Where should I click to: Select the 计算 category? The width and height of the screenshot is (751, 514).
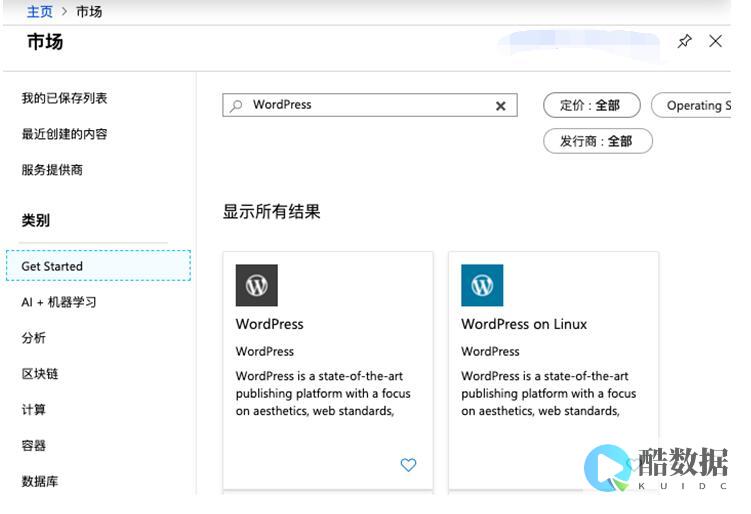[34, 410]
